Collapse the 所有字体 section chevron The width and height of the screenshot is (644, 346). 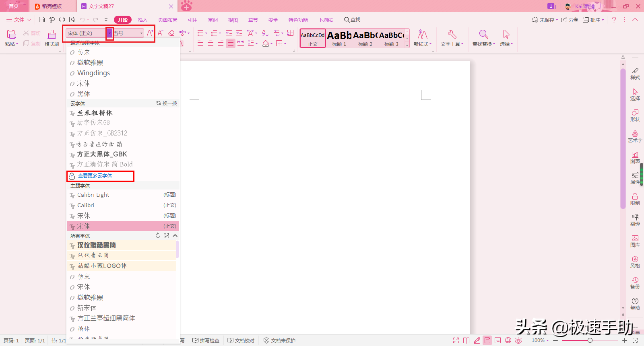pos(175,236)
